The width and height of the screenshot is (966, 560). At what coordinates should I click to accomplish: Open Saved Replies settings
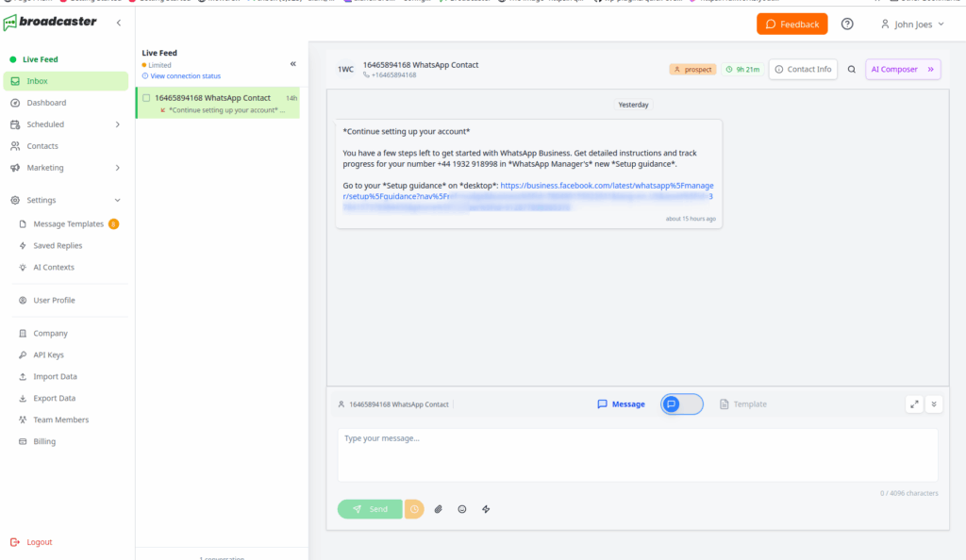tap(58, 245)
